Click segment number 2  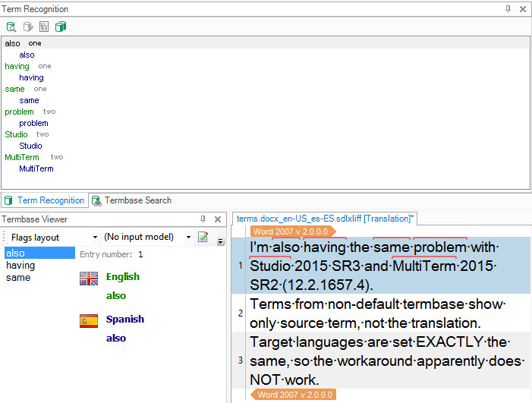coord(241,313)
